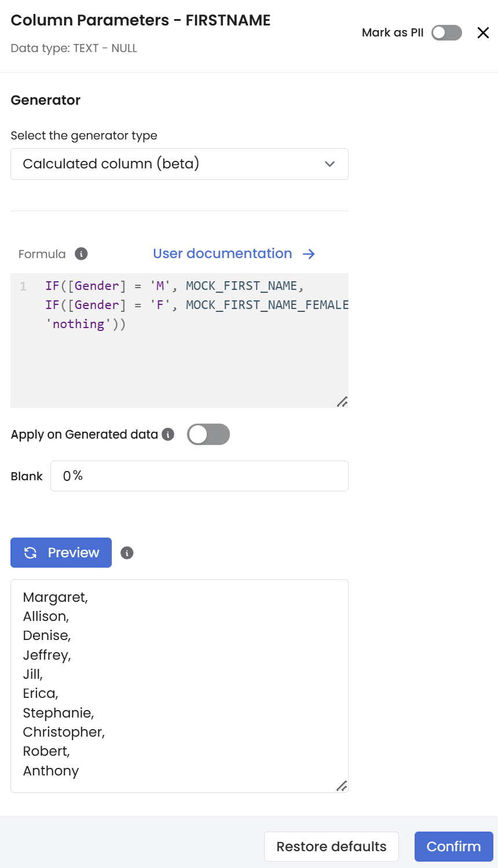The image size is (498, 868).
Task: Click into the Blank percentage field
Action: 199,476
